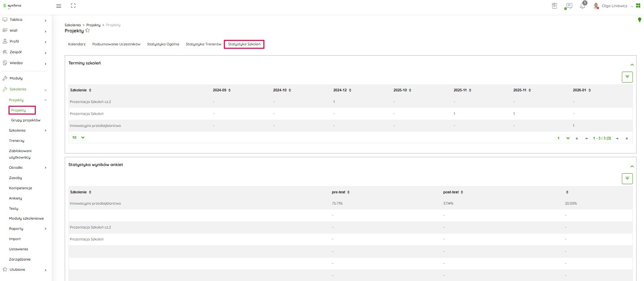Open the chat messages icon
644x281 pixels.
point(568,6)
